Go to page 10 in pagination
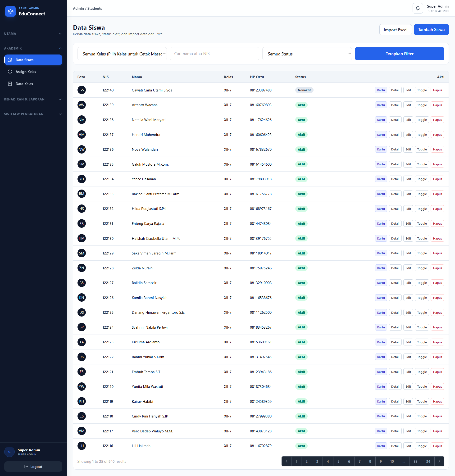This screenshot has width=455, height=476. click(392, 461)
